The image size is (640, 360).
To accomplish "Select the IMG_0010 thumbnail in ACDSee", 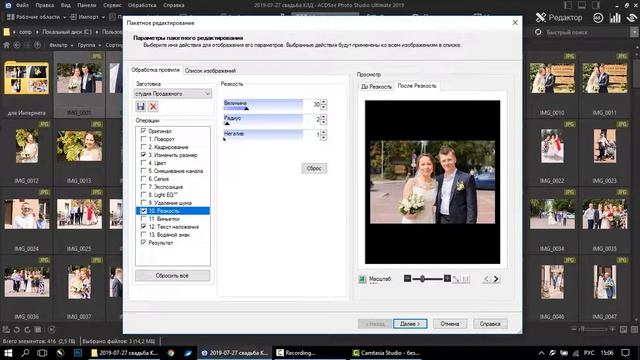I will (552, 84).
